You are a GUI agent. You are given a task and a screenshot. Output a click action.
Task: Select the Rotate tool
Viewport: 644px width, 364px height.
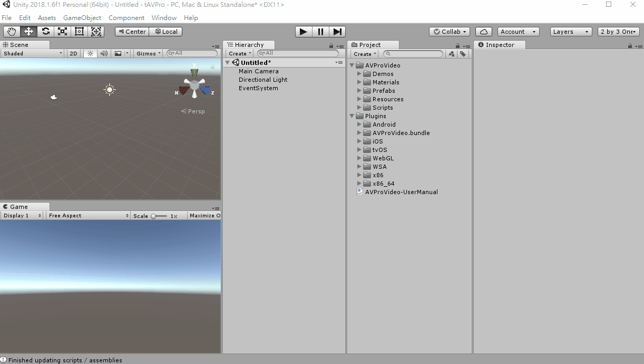pyautogui.click(x=45, y=32)
